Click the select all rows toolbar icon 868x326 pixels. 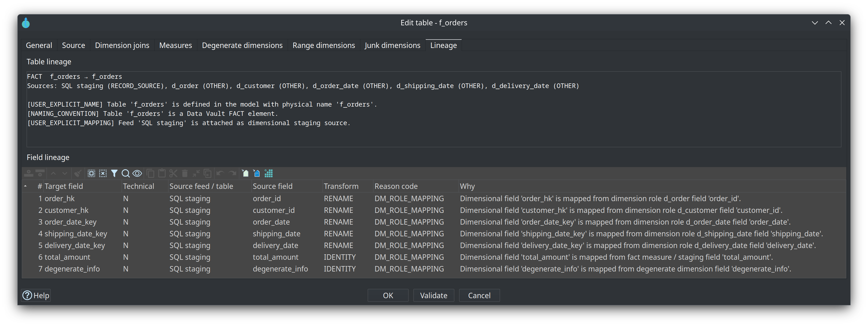click(91, 173)
